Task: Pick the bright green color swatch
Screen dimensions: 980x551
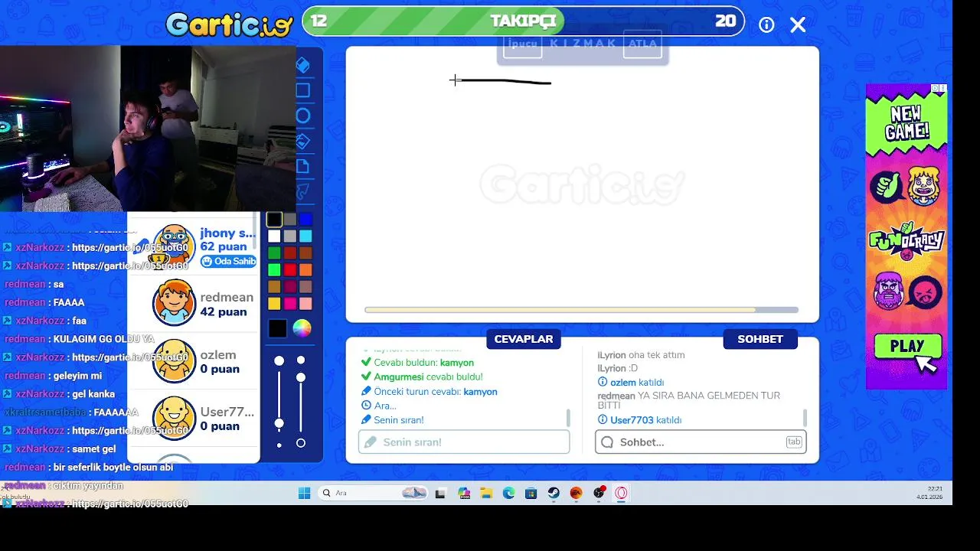Action: click(274, 270)
